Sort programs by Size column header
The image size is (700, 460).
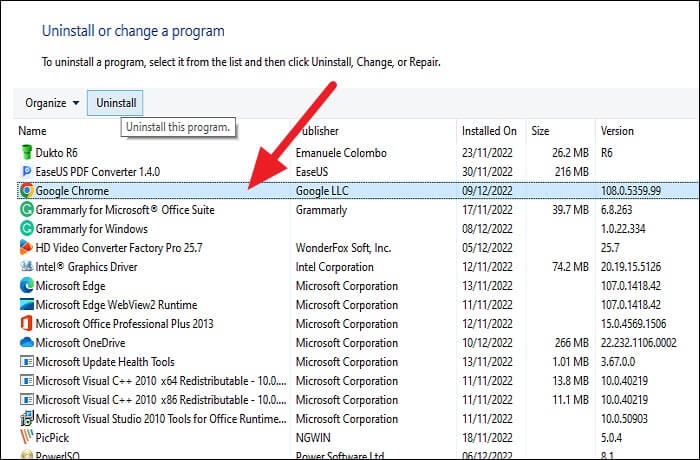(540, 131)
